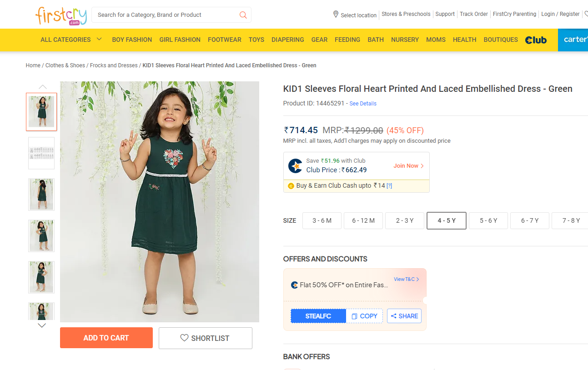Click heart icon to shortlist dress
Viewport: 588px width, 370px height.
coord(184,338)
